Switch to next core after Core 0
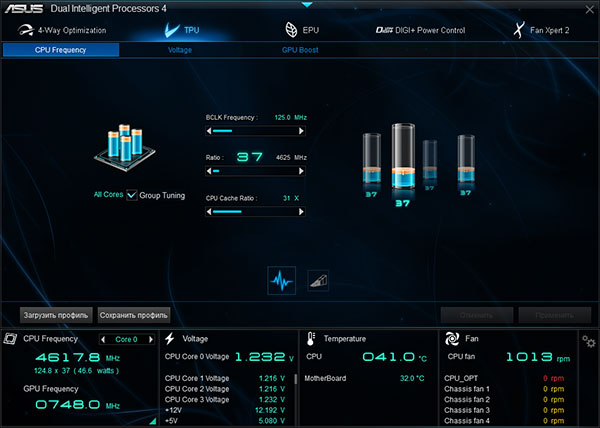The width and height of the screenshot is (600, 428). coord(151,339)
